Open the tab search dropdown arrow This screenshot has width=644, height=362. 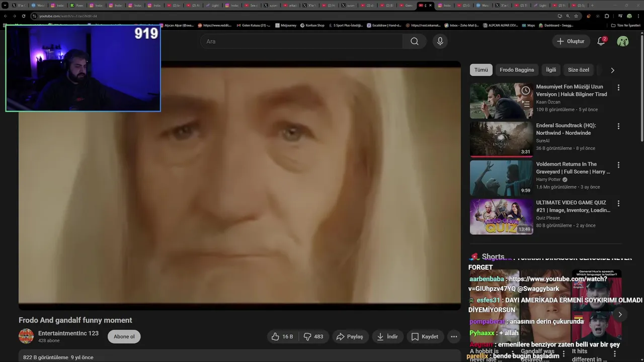pos(5,5)
